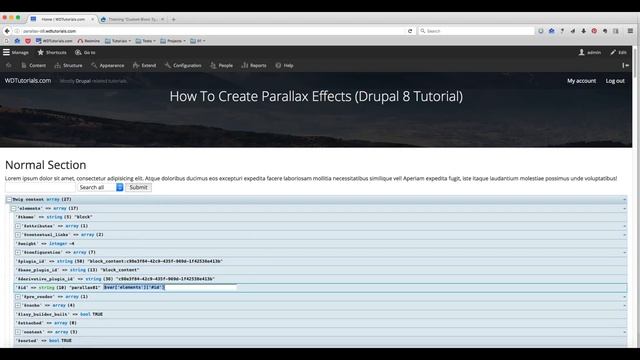Screen dimensions: 640x360
Task: Click the Edit pencil in toolbar
Action: pos(618,52)
